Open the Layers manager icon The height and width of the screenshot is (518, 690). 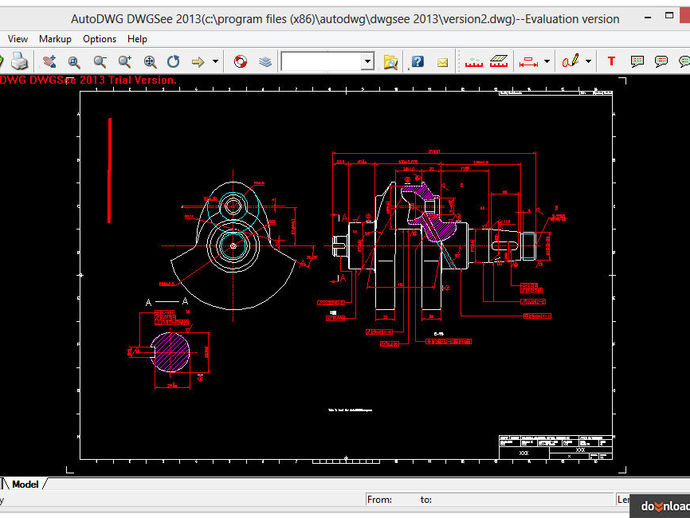coord(265,62)
